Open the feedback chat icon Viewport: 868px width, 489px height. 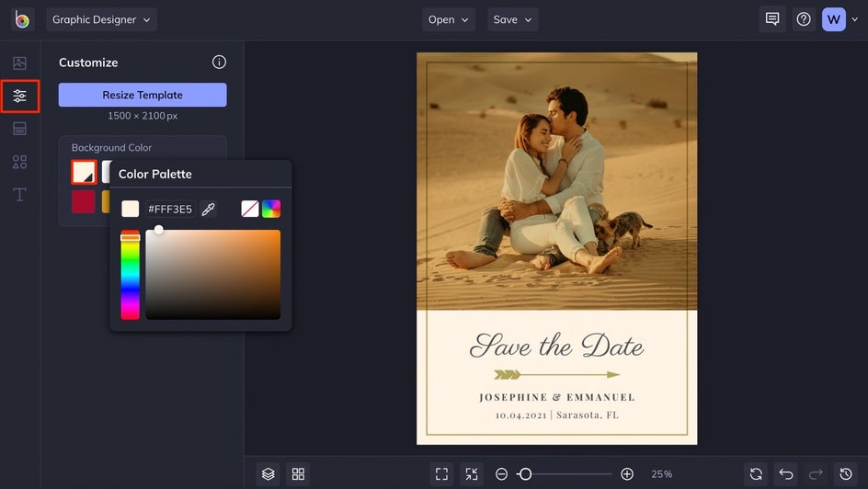[x=772, y=19]
